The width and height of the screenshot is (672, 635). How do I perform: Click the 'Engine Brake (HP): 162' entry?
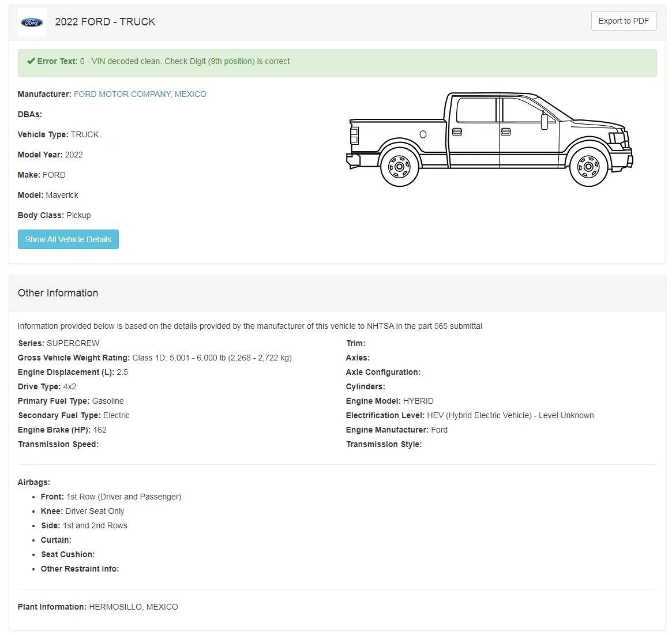[x=62, y=430]
